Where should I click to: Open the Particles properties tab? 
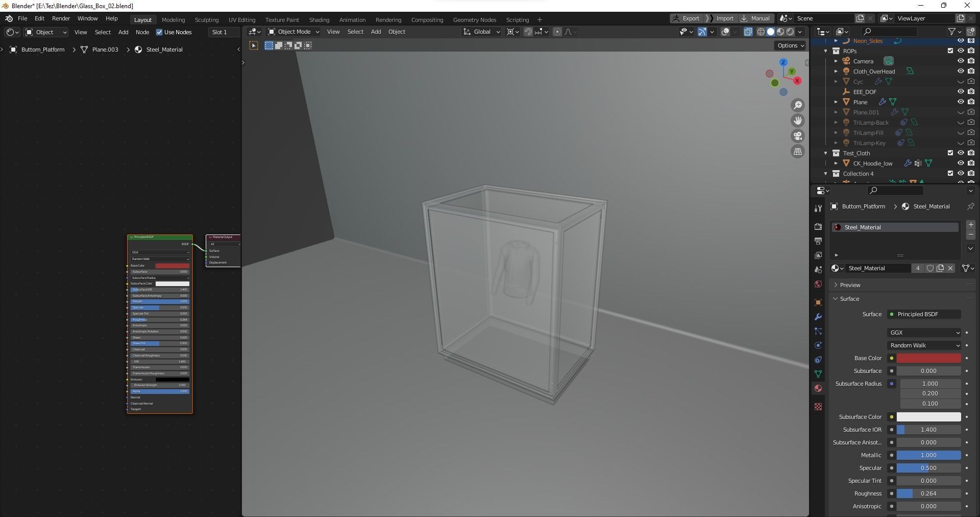[818, 331]
